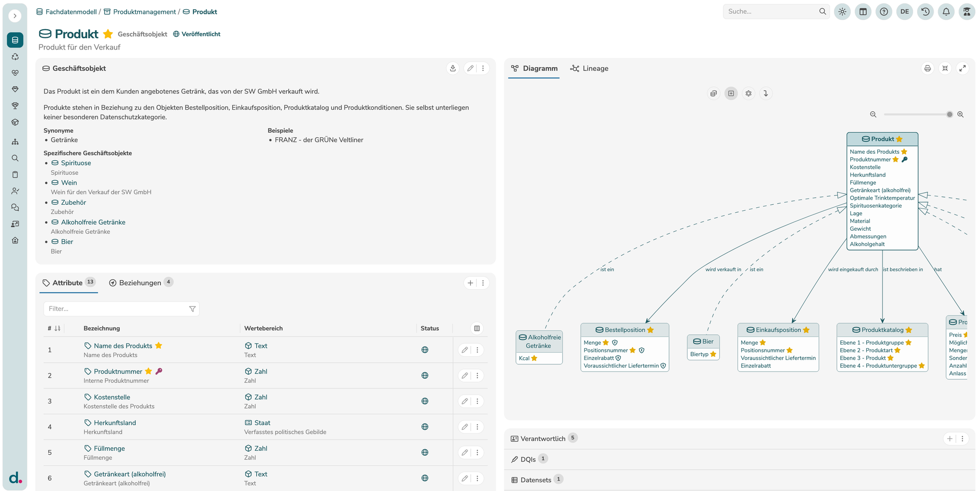Open the history clock icon
Screen dimensions: 980x491
pyautogui.click(x=925, y=12)
